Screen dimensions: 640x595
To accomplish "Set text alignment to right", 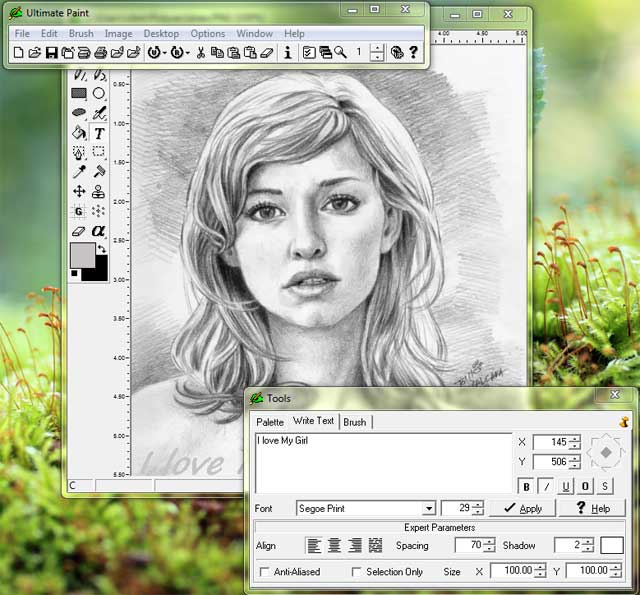I will point(355,546).
